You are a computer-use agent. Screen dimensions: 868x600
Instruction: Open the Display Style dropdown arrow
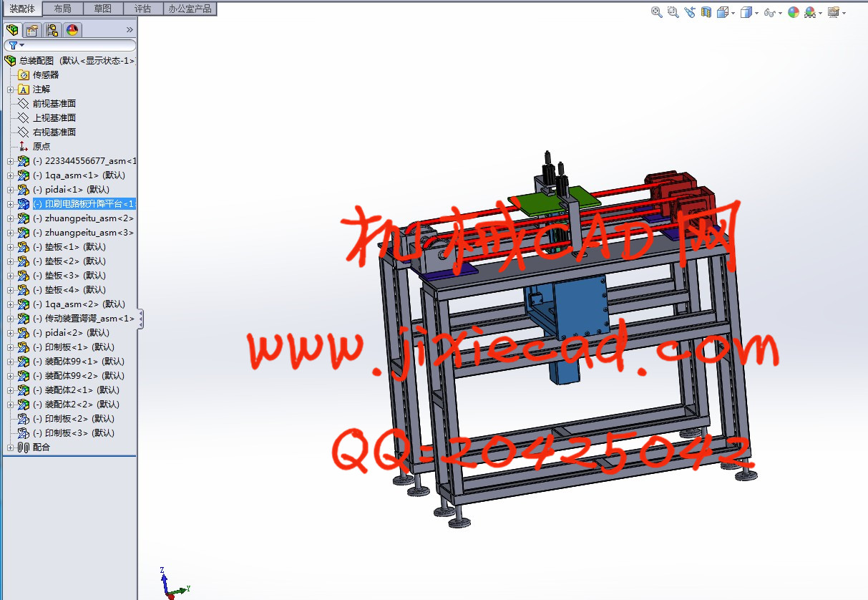click(x=756, y=13)
